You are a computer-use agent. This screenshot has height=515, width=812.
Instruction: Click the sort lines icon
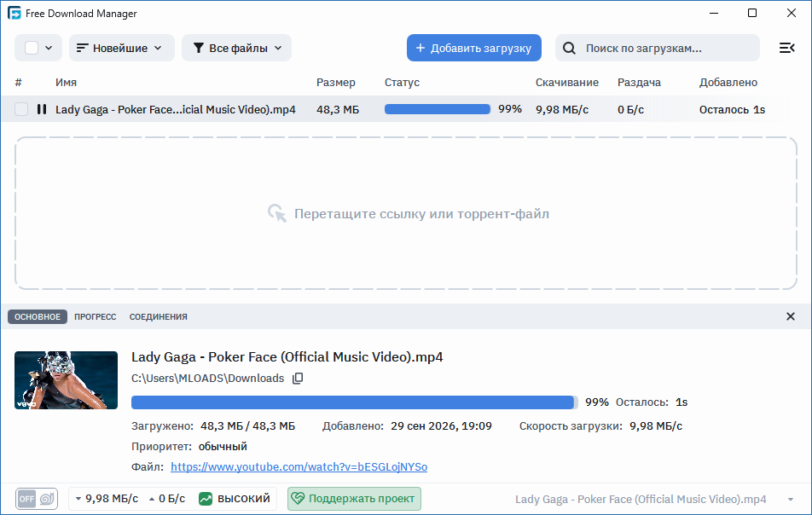pos(83,48)
